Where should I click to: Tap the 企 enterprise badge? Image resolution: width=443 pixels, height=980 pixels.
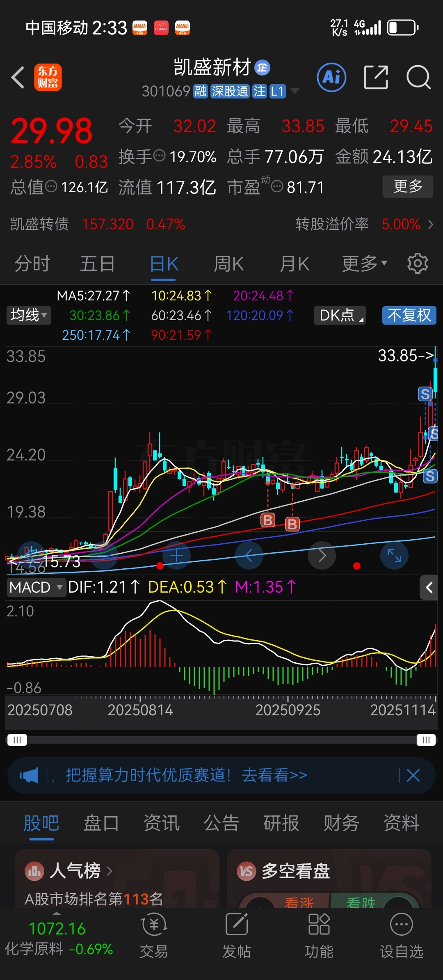(x=263, y=67)
